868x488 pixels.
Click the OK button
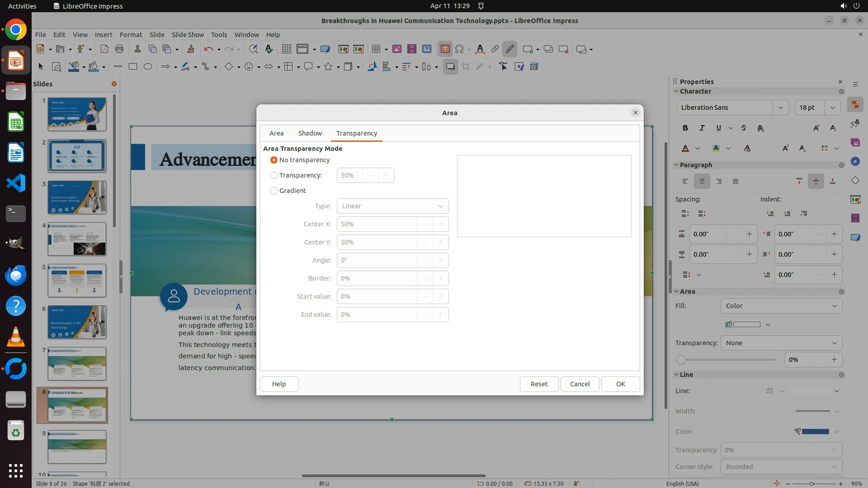(620, 384)
